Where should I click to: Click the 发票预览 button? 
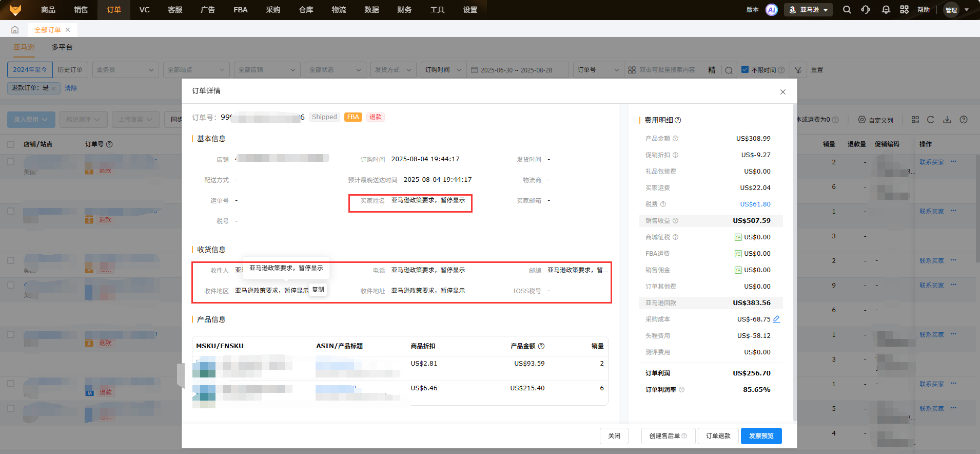click(x=761, y=436)
